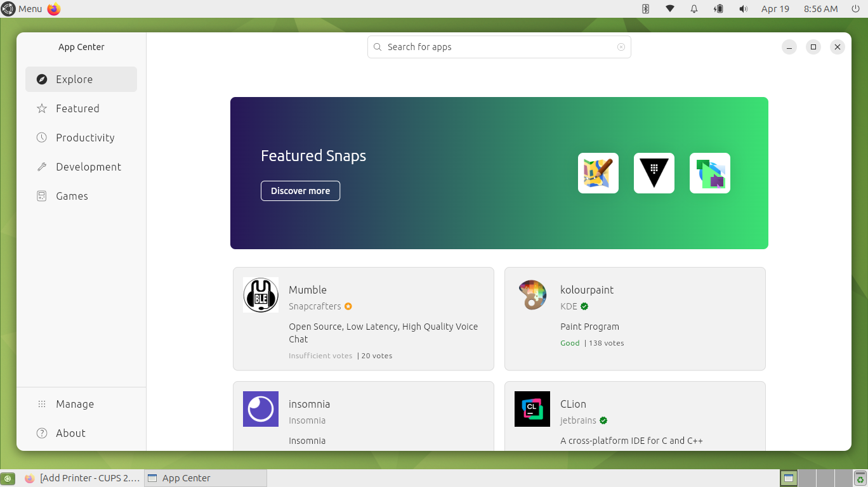The width and height of the screenshot is (868, 487).
Task: Click the About question mark icon
Action: tap(42, 433)
